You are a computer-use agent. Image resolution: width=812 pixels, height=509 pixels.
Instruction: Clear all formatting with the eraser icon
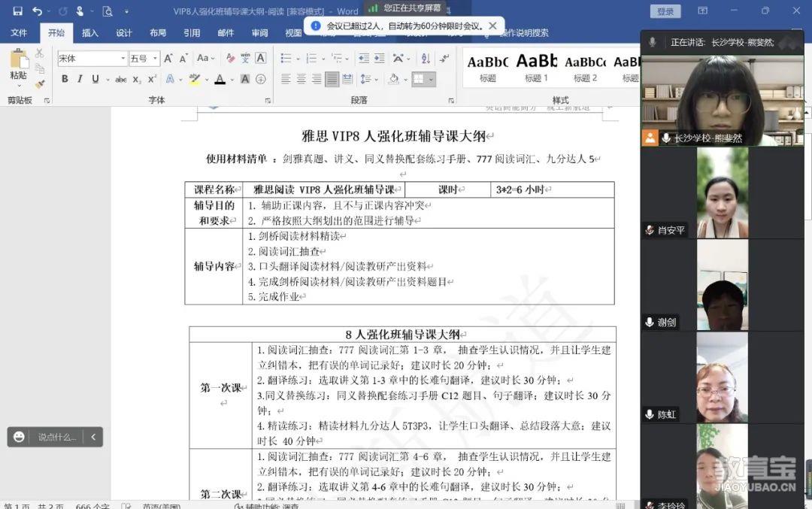[230, 59]
